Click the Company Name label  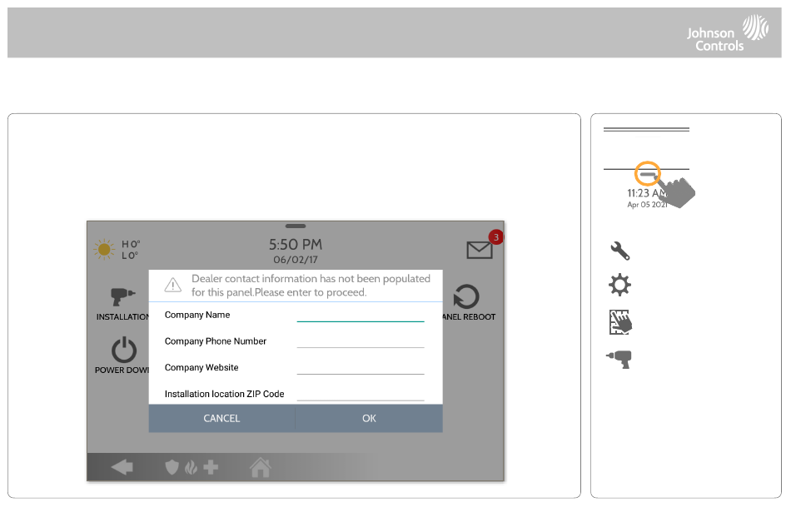197,315
